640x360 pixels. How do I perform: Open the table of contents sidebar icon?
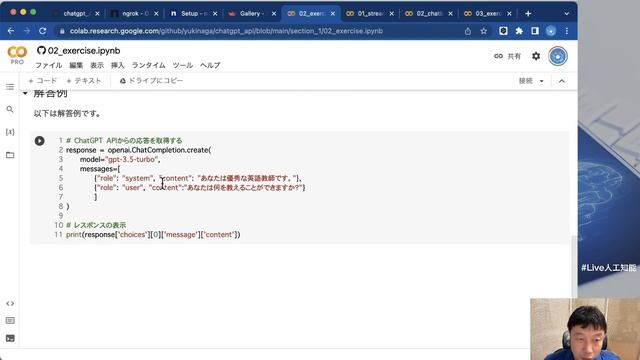coord(10,87)
